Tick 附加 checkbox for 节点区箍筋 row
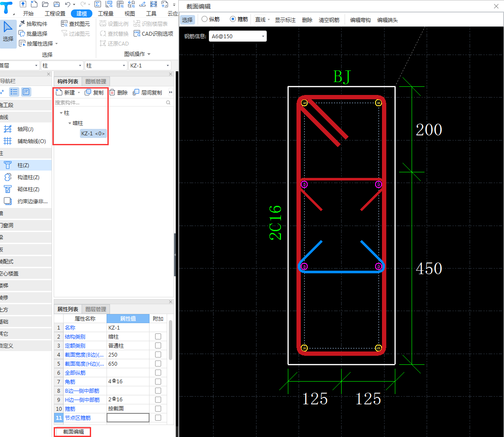This screenshot has width=504, height=437. (158, 417)
